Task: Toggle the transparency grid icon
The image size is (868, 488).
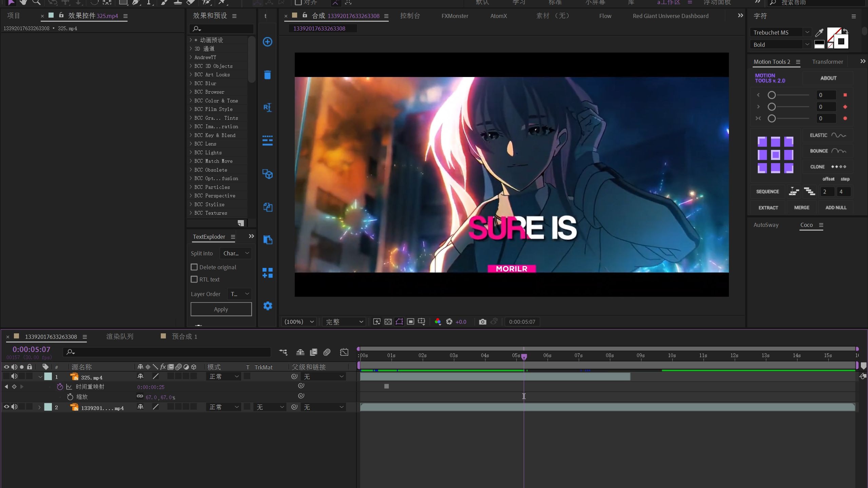Action: [388, 321]
